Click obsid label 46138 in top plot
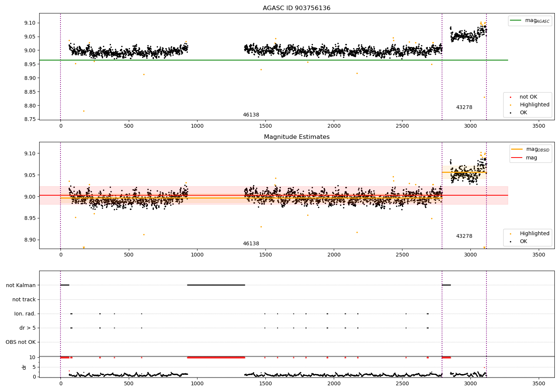Image resolution: width=560 pixels, height=392 pixels. coord(251,115)
